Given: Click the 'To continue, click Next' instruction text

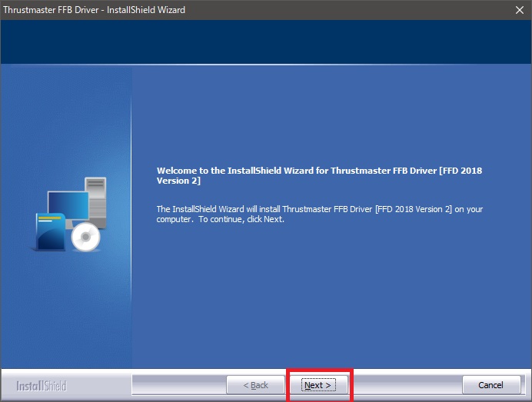Looking at the screenshot, I should pyautogui.click(x=241, y=219).
